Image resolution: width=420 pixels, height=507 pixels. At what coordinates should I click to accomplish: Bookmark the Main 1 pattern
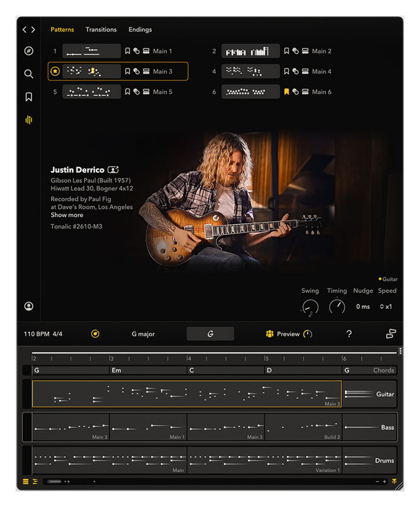pos(128,51)
